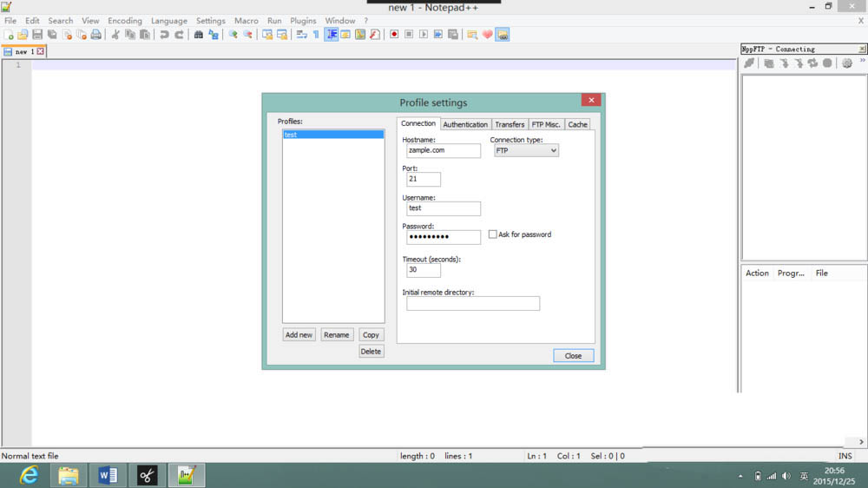Image resolution: width=868 pixels, height=488 pixels.
Task: Click the Close button in Profile settings
Action: tap(573, 356)
